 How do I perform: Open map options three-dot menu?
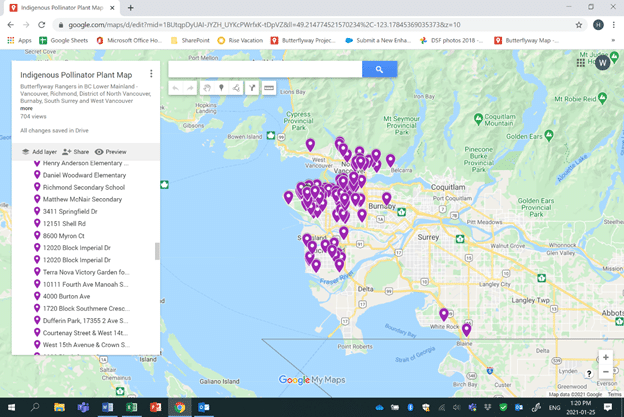[151, 74]
